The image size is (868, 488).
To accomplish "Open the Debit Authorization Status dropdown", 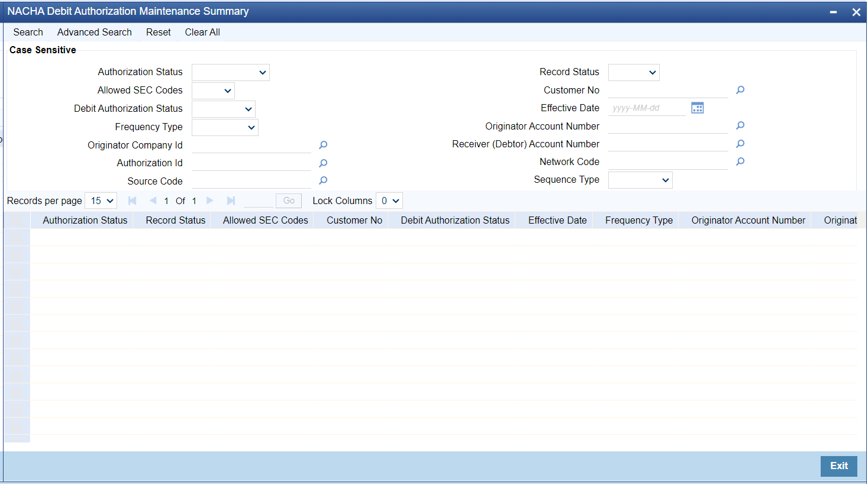I will pos(224,109).
